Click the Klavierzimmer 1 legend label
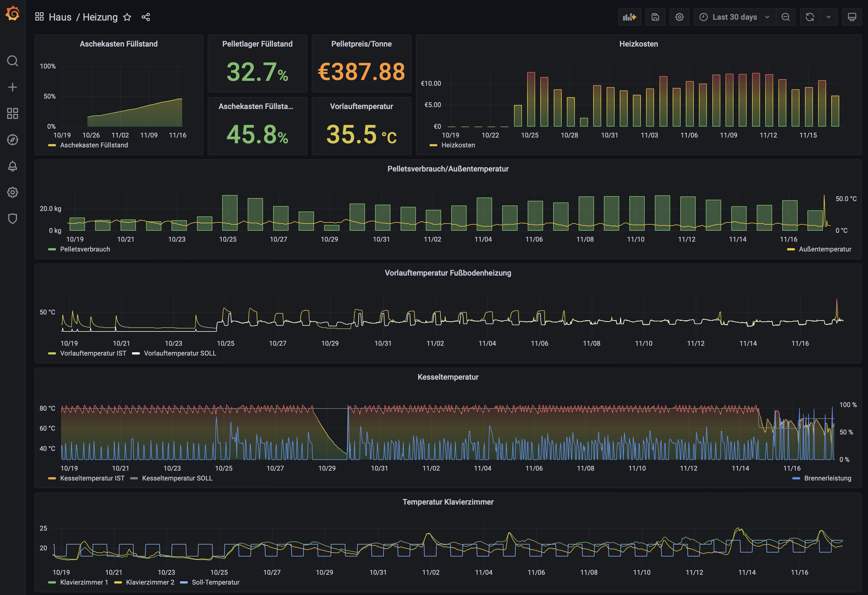The width and height of the screenshot is (868, 595). tap(84, 582)
